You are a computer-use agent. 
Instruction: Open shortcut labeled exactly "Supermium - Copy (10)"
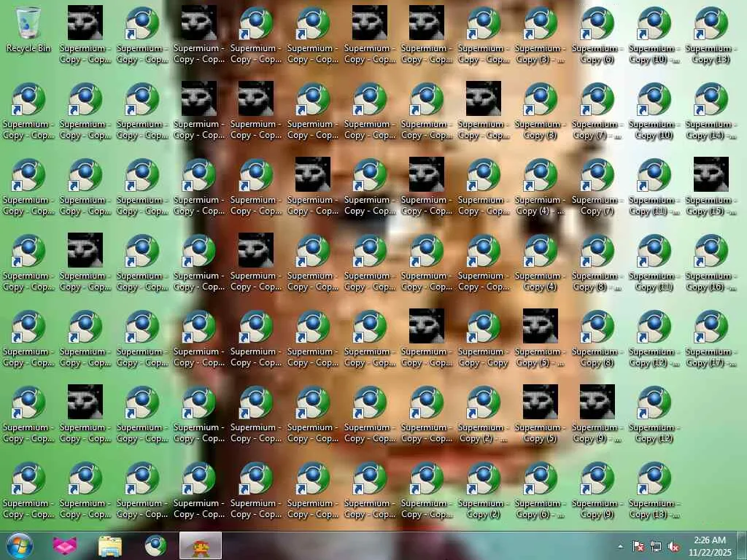[654, 111]
